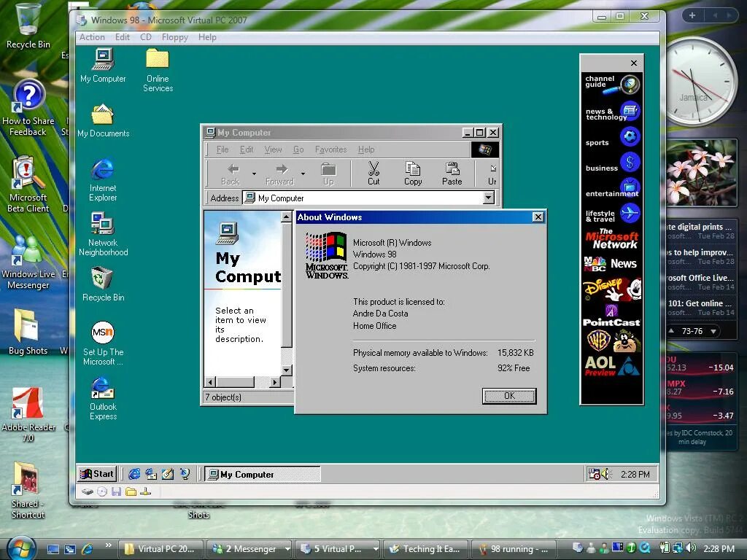Image resolution: width=747 pixels, height=560 pixels.
Task: Launch Internet Explorer from quick launch bar
Action: pyautogui.click(x=135, y=474)
